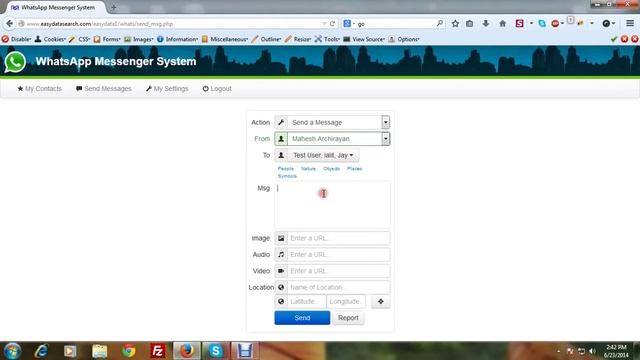Open Google Chrome from taskbar
640x360 pixels.
(x=129, y=351)
